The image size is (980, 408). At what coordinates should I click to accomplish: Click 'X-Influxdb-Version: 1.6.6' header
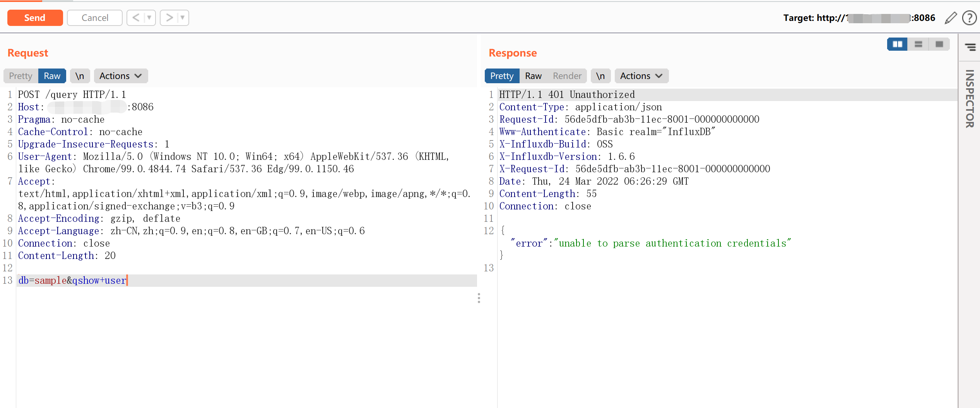point(567,157)
